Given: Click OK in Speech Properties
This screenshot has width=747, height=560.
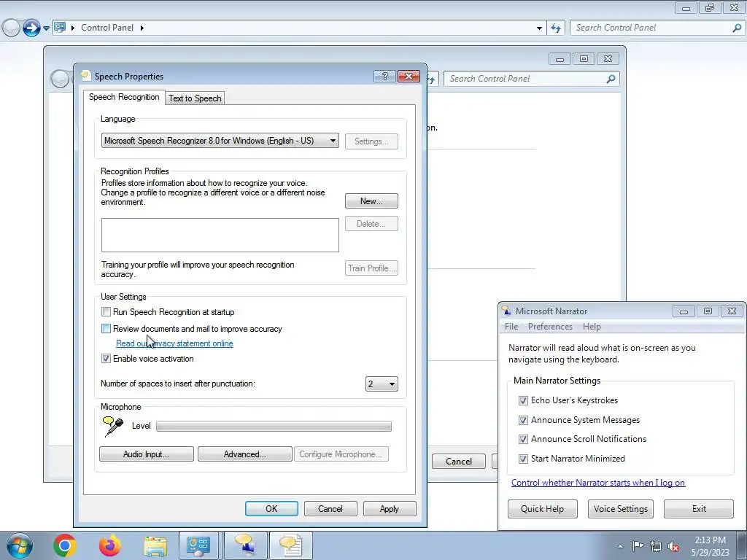Looking at the screenshot, I should coord(271,508).
